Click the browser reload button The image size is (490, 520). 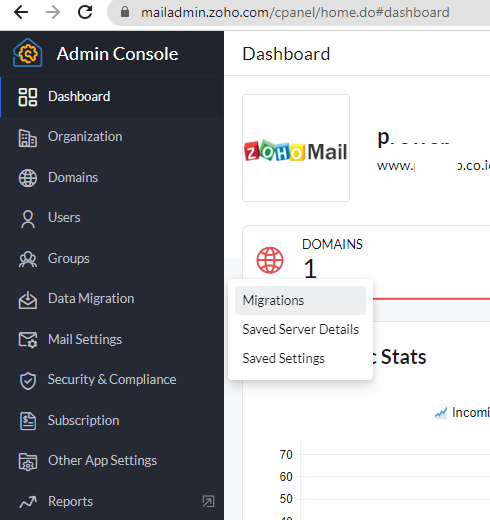(85, 12)
